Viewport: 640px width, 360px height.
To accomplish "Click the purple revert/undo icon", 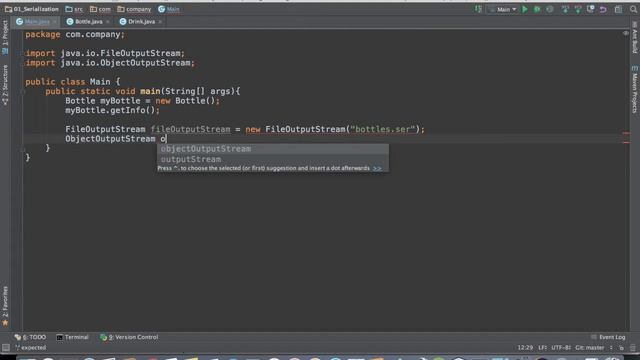I will point(603,9).
